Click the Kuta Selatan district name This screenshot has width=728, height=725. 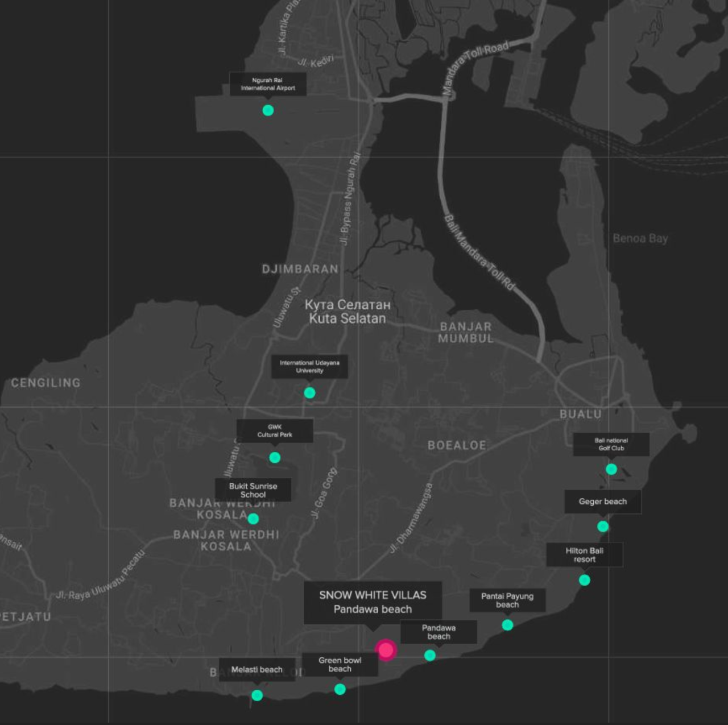(348, 318)
